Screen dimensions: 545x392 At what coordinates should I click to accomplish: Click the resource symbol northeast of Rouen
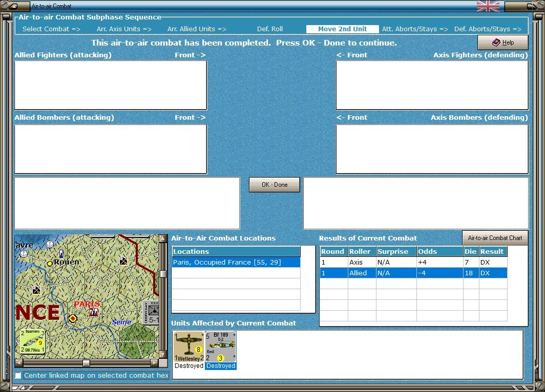point(123,261)
